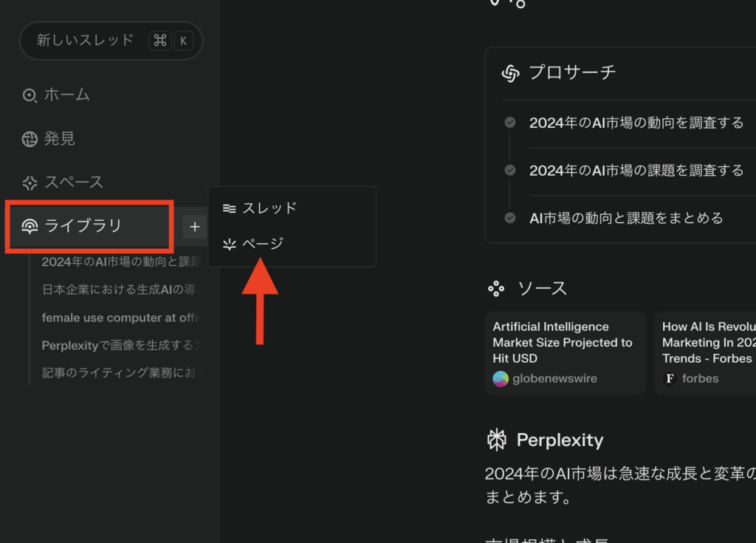This screenshot has width=756, height=543.
Task: Toggle checkmark for AI市場の動向と課題をまとめる
Action: click(509, 218)
